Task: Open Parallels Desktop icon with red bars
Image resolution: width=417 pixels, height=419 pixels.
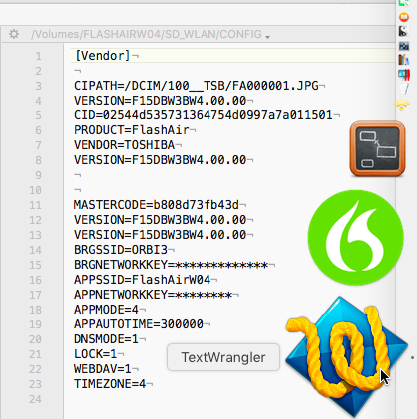Action: click(404, 75)
